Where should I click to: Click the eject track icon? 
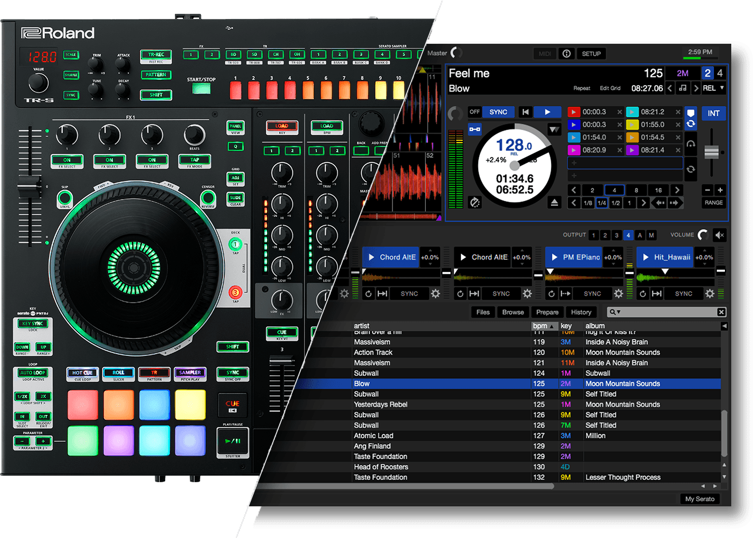(554, 203)
